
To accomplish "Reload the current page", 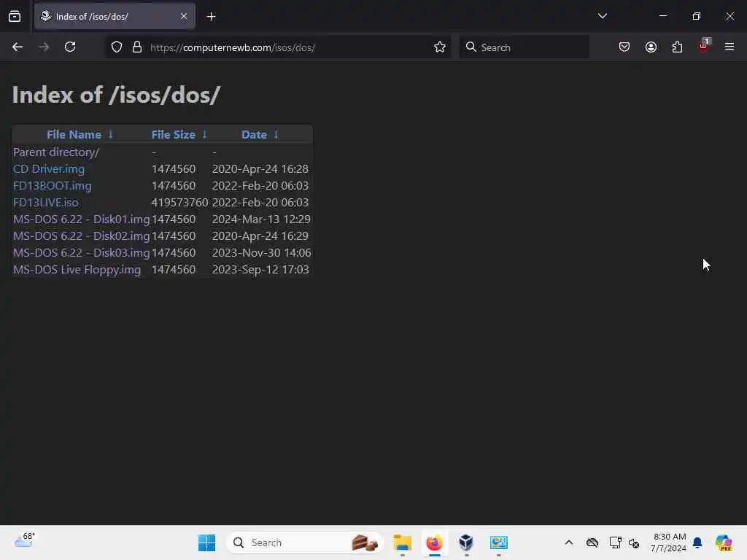I will [70, 47].
